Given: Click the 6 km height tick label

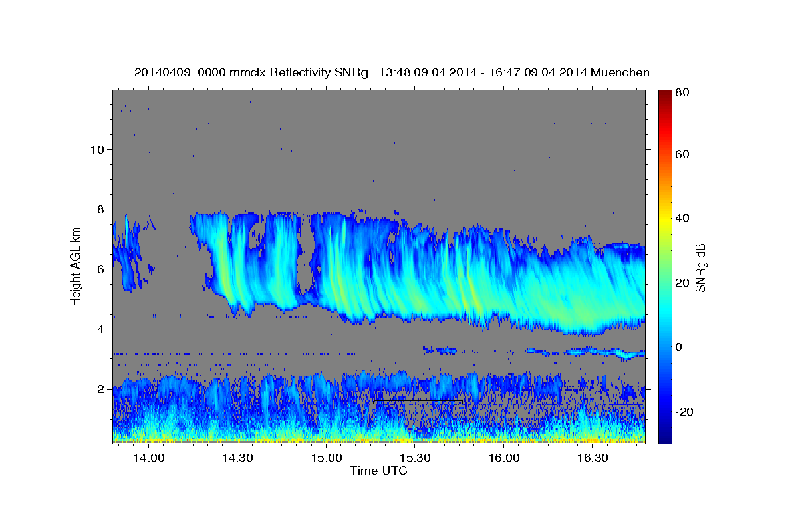Looking at the screenshot, I should tap(102, 269).
